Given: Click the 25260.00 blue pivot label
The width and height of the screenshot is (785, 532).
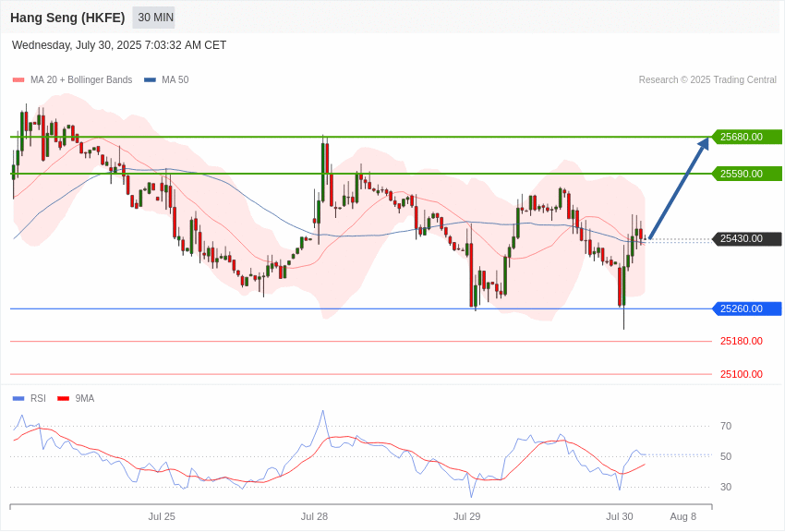Looking at the screenshot, I should click(746, 308).
